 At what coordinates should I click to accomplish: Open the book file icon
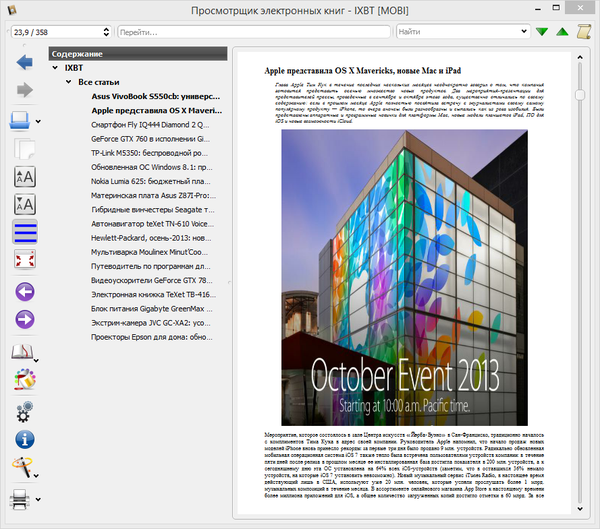tap(20, 121)
